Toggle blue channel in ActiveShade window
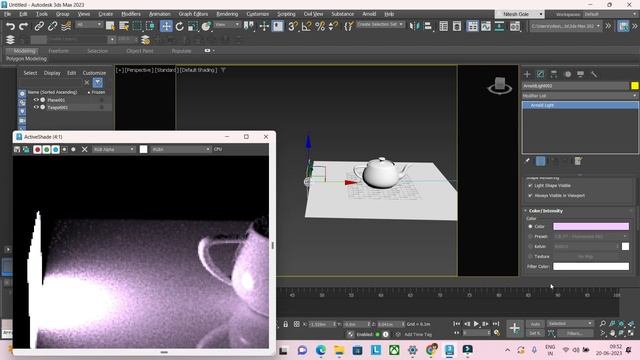Image resolution: width=640 pixels, height=360 pixels. (56, 149)
